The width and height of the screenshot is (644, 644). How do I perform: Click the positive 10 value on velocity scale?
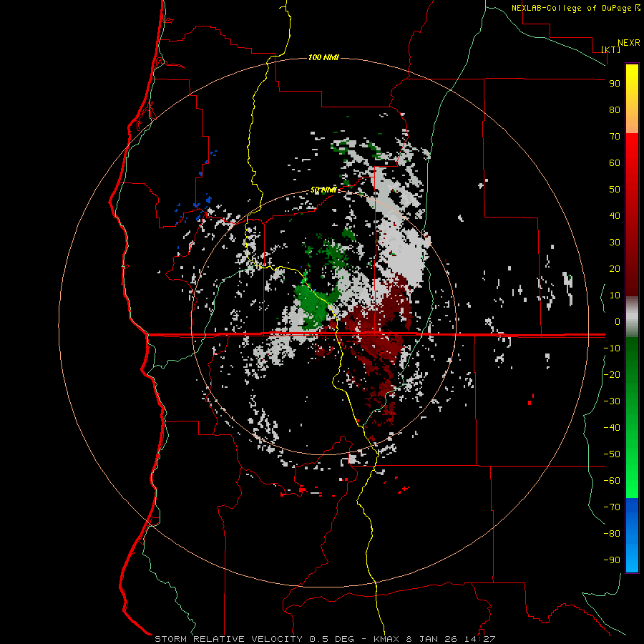(x=615, y=296)
